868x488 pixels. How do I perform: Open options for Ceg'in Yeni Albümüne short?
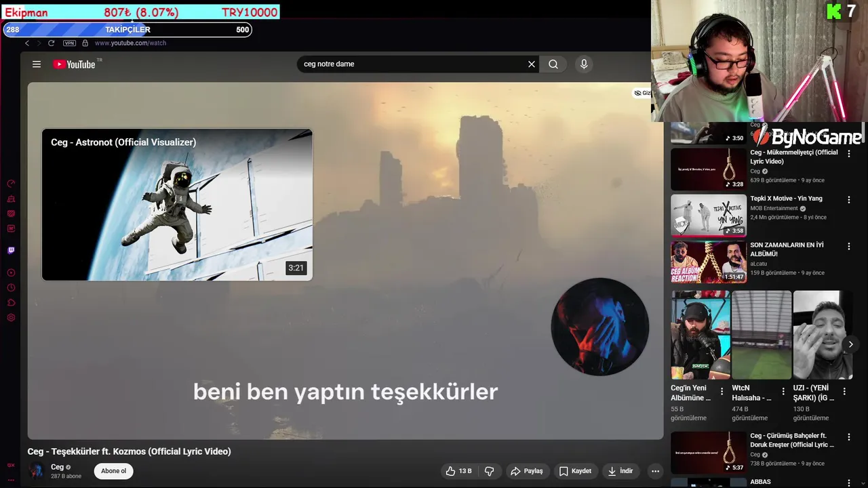coord(722,392)
